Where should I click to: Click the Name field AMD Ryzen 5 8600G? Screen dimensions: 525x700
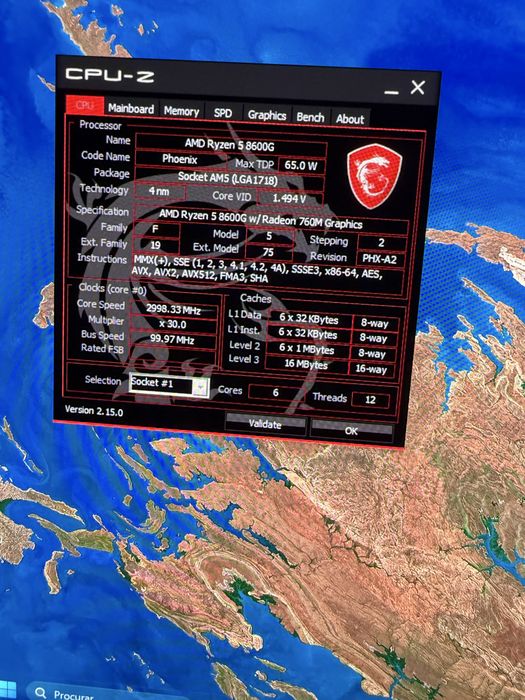231,145
